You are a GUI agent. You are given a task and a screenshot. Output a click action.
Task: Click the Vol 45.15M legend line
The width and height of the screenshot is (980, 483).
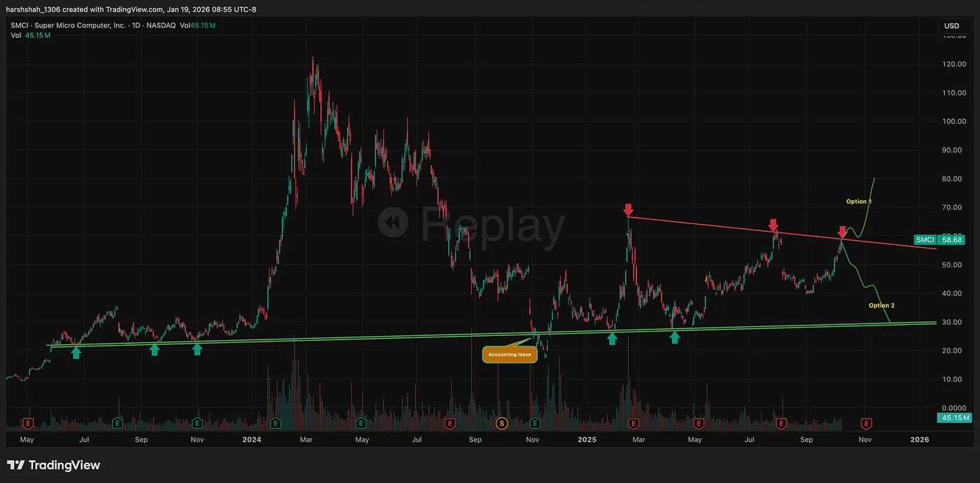[x=29, y=35]
